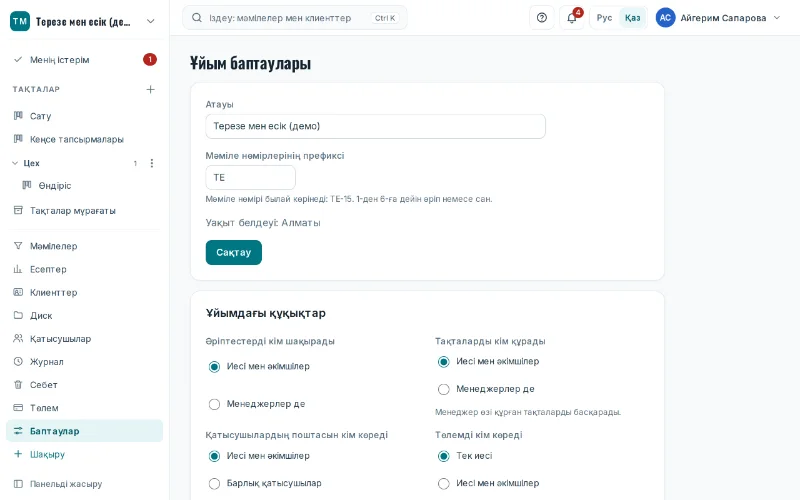
Task: Click the Ұйым баптаулары heading
Action: pos(250,63)
